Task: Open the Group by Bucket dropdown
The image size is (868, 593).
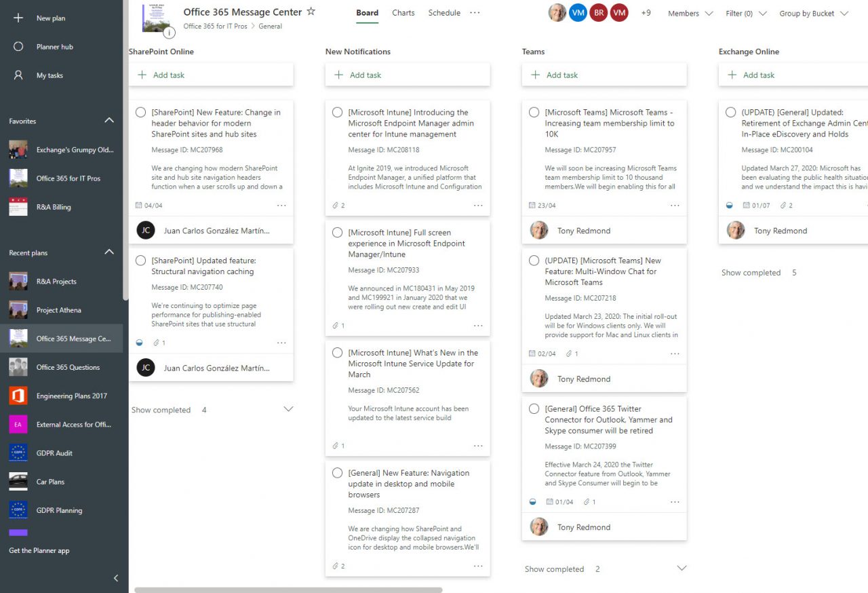Action: 814,13
